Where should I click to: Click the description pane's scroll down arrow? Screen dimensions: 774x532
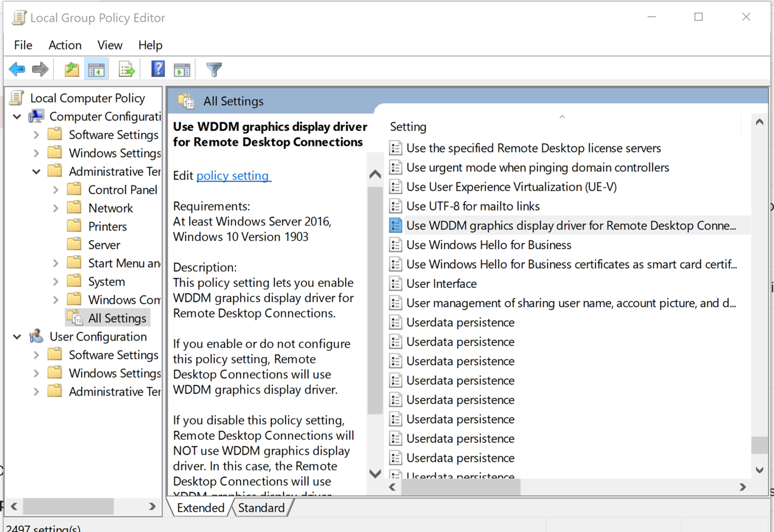[375, 473]
